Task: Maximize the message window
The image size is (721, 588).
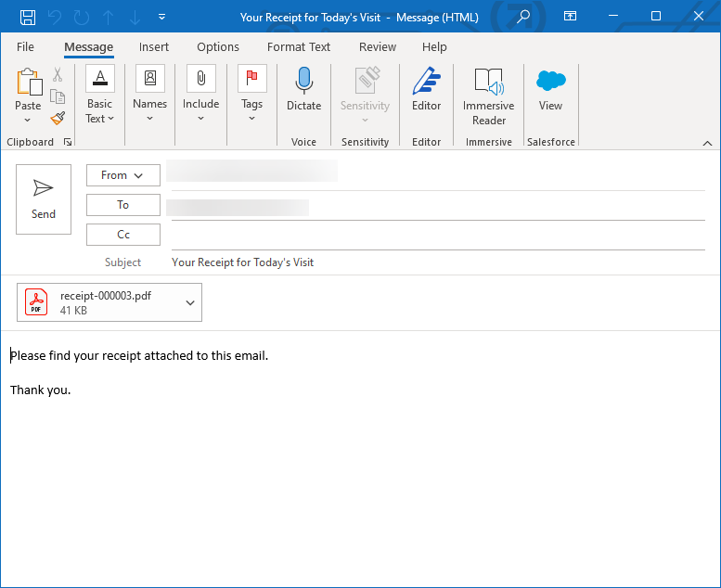Action: 656,16
